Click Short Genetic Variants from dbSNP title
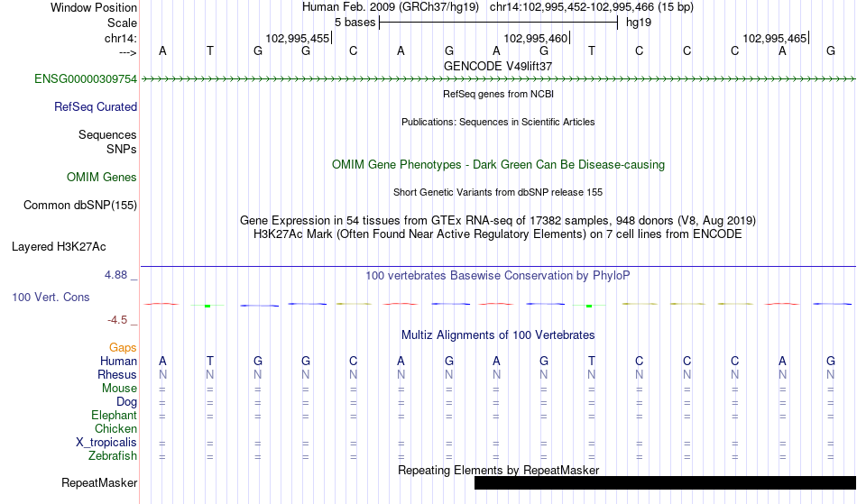The image size is (857, 504). 497,192
